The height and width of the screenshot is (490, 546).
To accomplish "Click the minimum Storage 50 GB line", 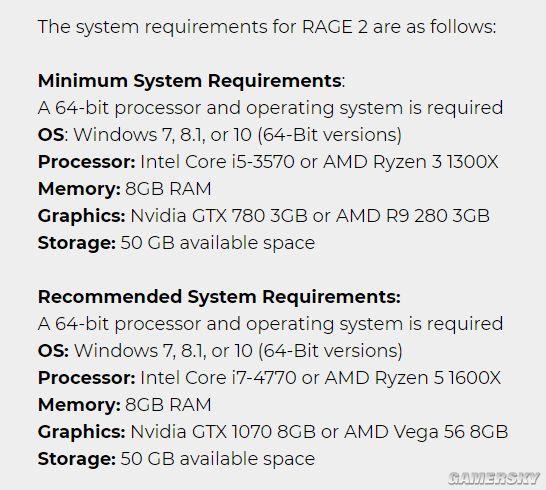I will 177,243.
